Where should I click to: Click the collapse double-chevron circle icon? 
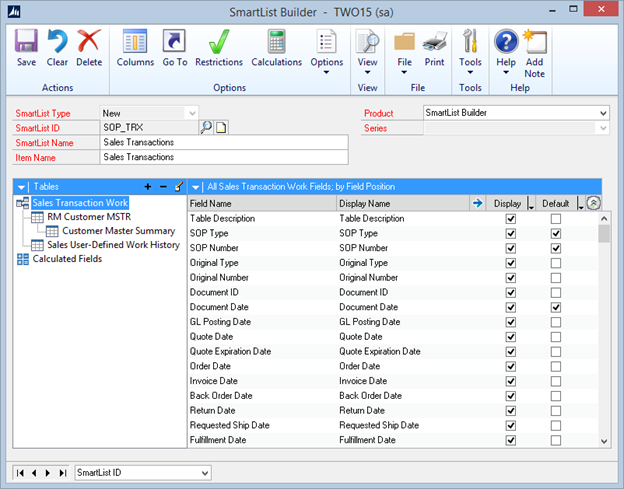tap(593, 203)
